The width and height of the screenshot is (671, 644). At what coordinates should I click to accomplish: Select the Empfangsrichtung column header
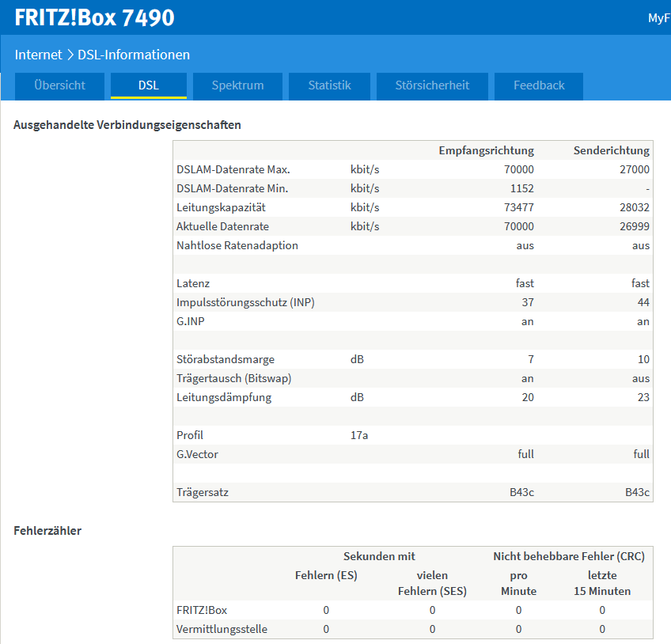coord(486,150)
